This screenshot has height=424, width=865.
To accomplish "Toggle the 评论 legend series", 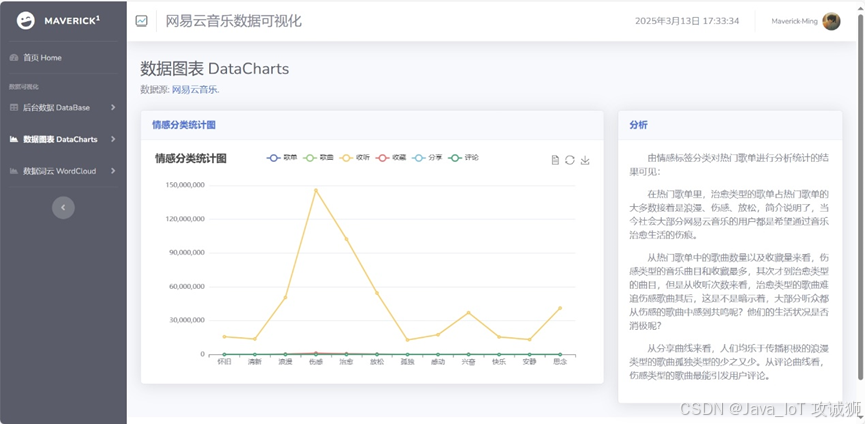I will click(464, 158).
